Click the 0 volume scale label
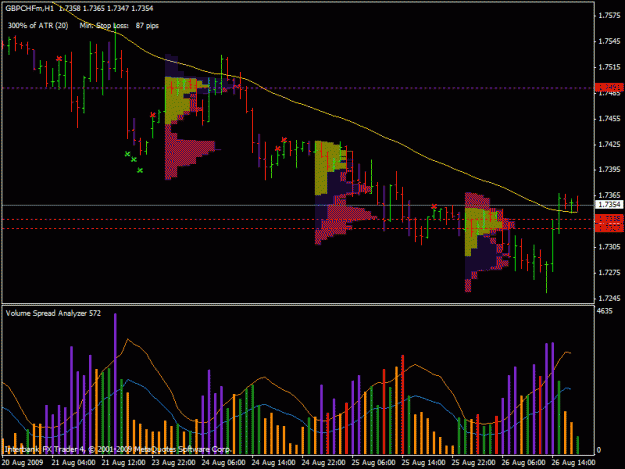This screenshot has height=469, width=625. point(599,450)
